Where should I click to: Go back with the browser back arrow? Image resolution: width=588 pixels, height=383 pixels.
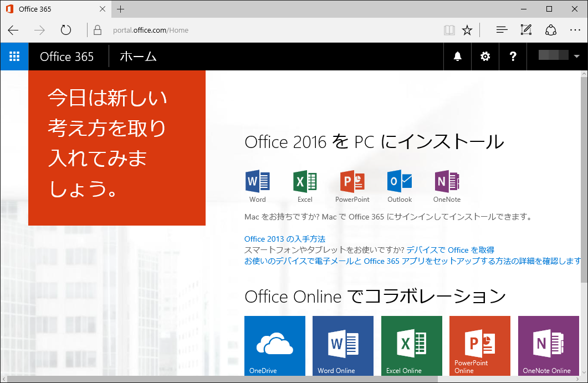[13, 30]
